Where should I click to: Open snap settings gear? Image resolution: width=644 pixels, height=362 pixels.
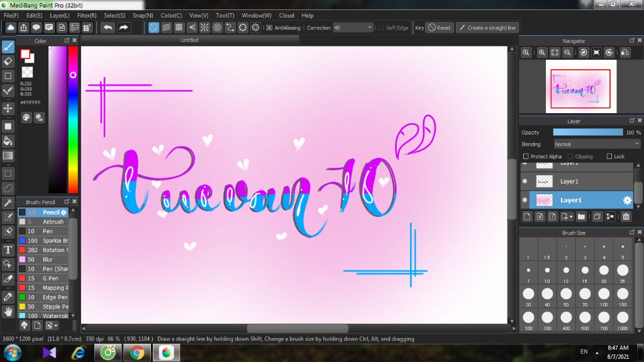pyautogui.click(x=255, y=28)
